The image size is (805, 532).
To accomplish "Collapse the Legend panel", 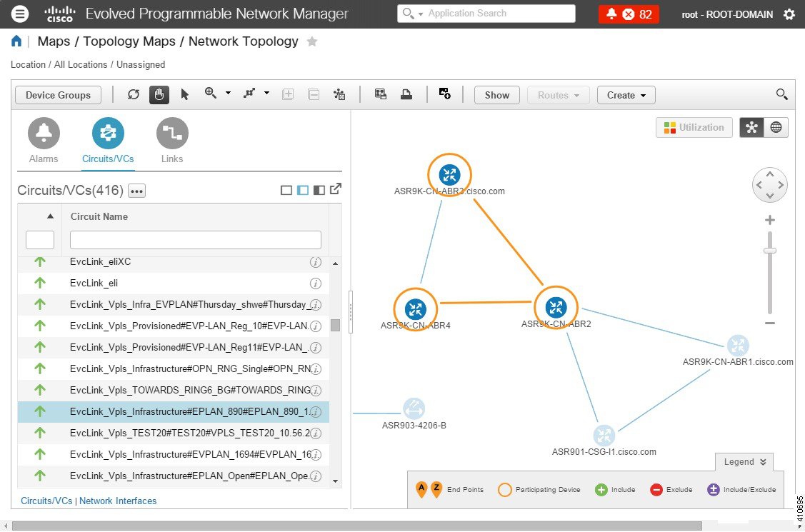I will (x=744, y=462).
